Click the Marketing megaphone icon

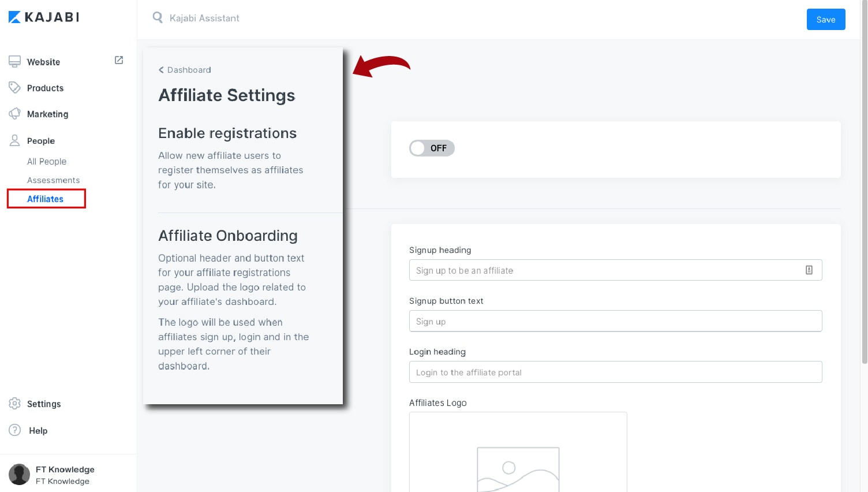(14, 114)
